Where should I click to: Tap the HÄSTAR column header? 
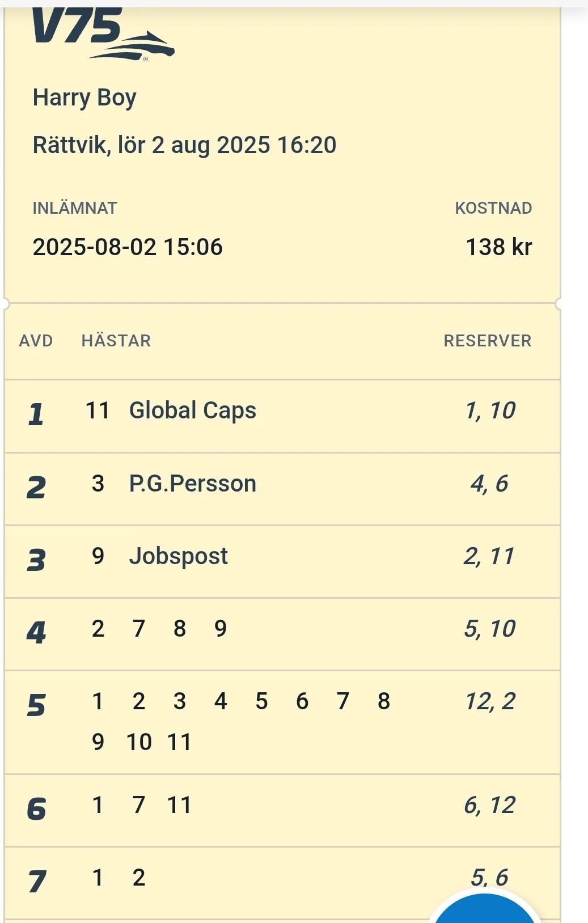coord(116,341)
